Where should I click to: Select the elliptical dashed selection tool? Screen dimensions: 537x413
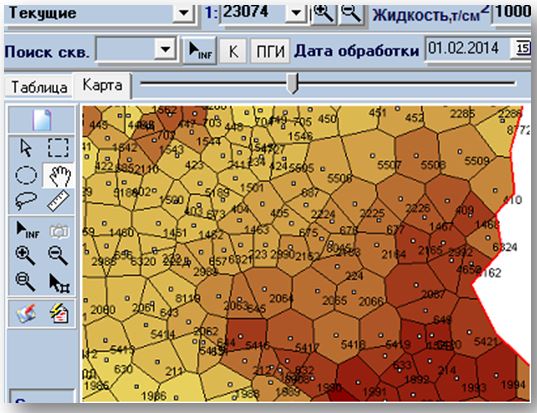[x=26, y=175]
